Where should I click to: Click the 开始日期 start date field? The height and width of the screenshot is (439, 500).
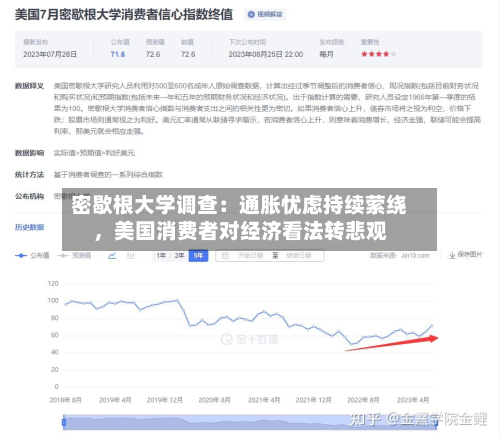coord(250,256)
